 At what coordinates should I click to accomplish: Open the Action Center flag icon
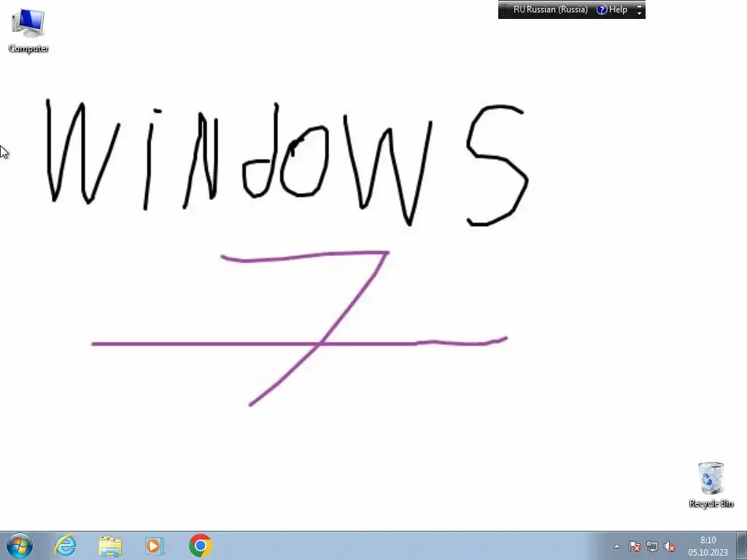click(x=634, y=547)
